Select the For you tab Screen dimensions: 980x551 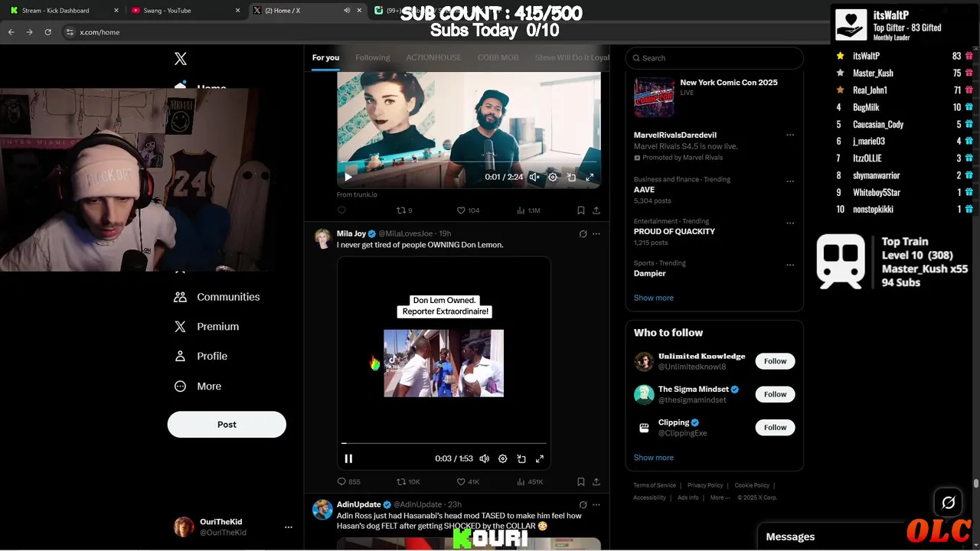pos(325,58)
